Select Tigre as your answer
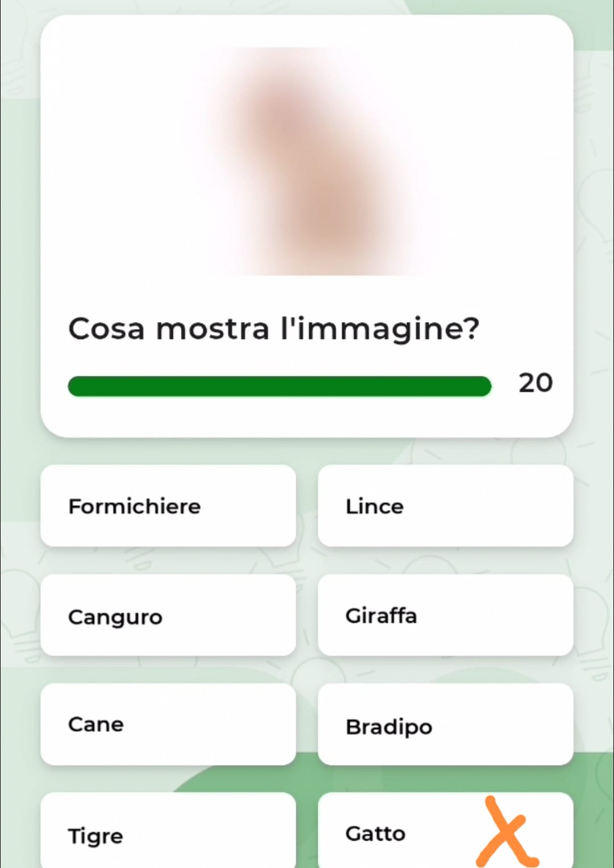This screenshot has width=614, height=868. [x=168, y=833]
